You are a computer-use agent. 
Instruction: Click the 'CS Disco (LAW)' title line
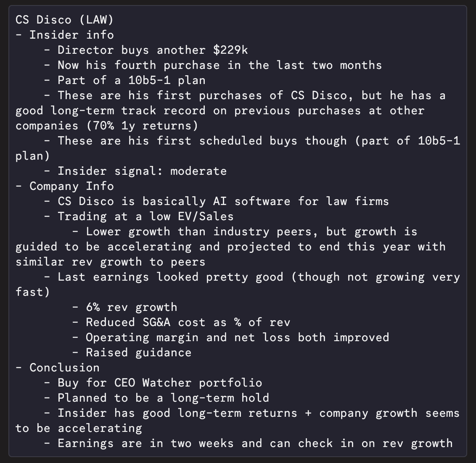(65, 20)
